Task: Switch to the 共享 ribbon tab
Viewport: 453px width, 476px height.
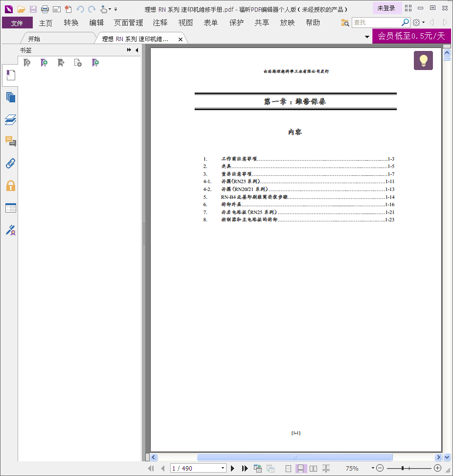Action: pos(262,23)
